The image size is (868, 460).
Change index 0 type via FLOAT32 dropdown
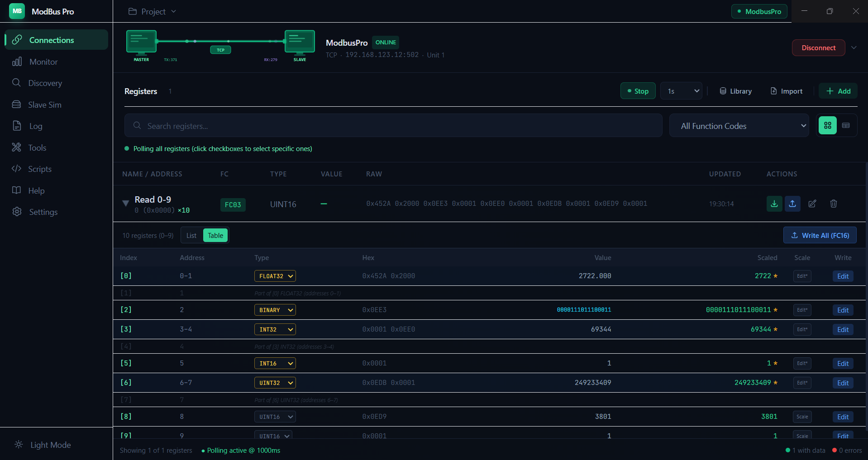[275, 276]
